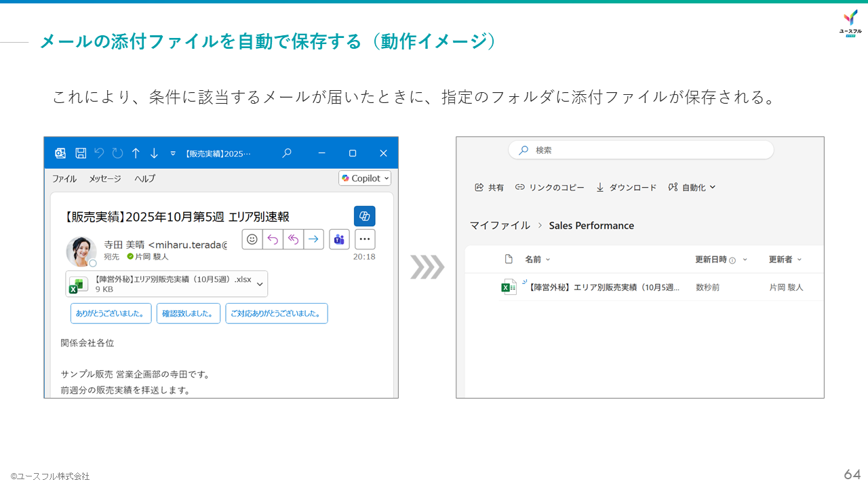Click 片岡 駿人 in 更新者 column

(786, 287)
